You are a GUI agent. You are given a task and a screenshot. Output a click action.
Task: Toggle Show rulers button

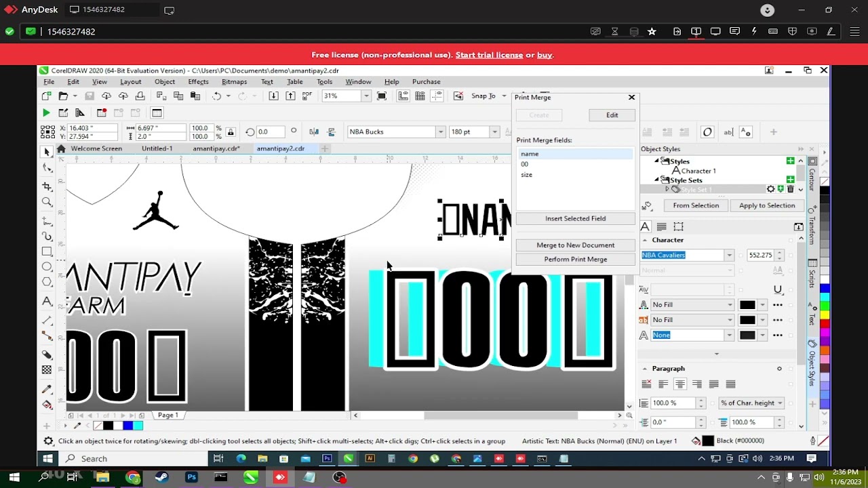(403, 96)
